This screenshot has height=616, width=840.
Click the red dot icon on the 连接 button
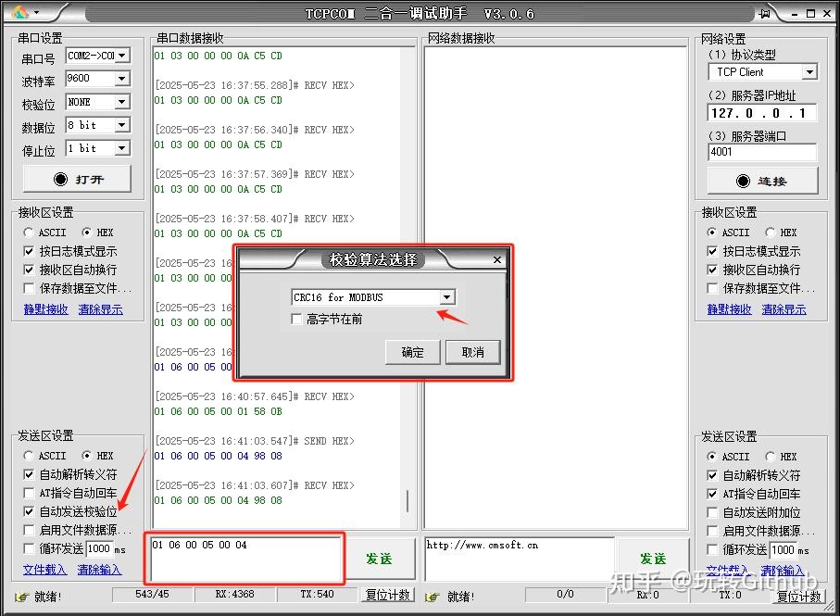(x=743, y=180)
